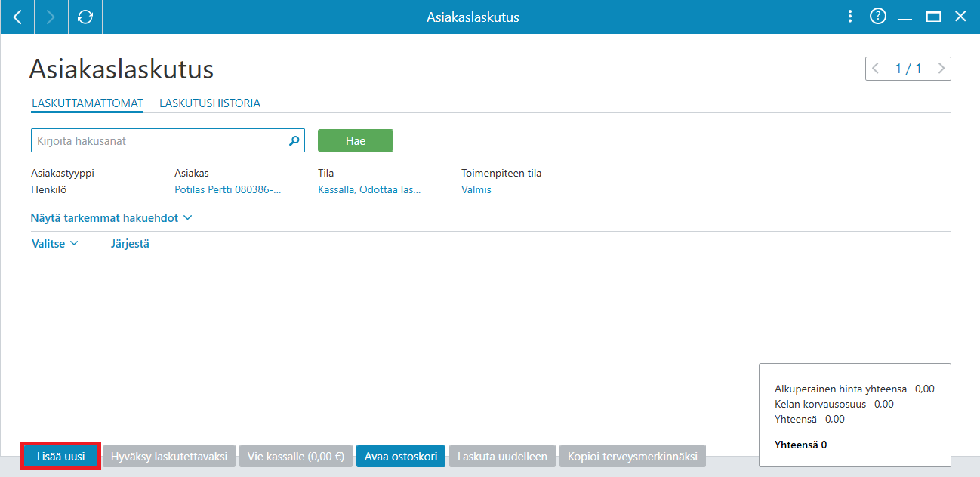Viewport: 980px width, 477px height.
Task: Open the three-dot more options menu
Action: click(850, 17)
